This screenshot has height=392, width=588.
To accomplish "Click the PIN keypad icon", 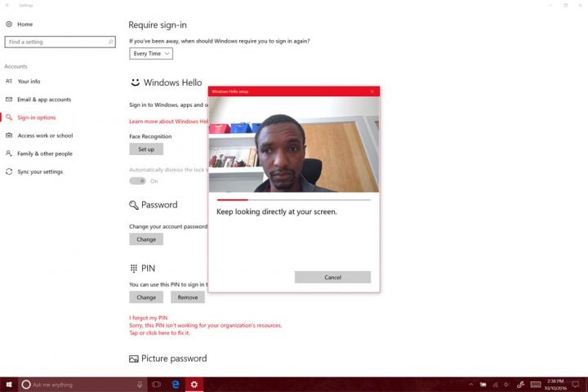I will point(133,268).
